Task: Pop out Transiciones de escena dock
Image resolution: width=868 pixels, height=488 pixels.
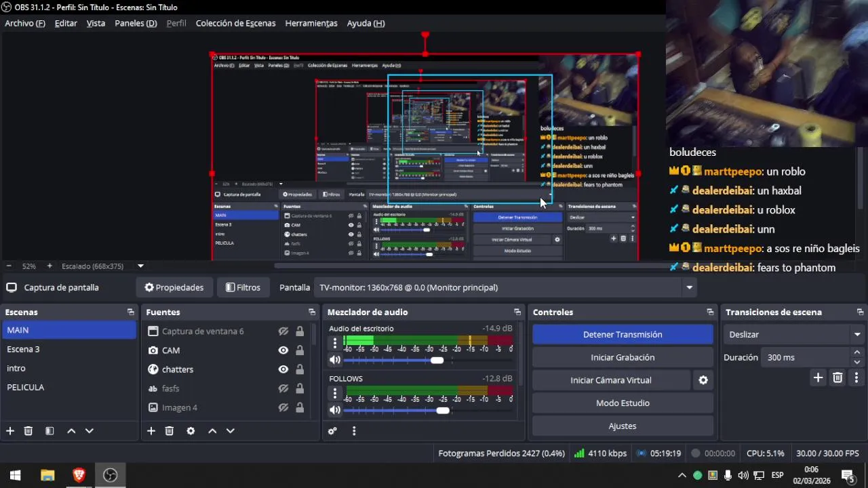Action: click(861, 312)
